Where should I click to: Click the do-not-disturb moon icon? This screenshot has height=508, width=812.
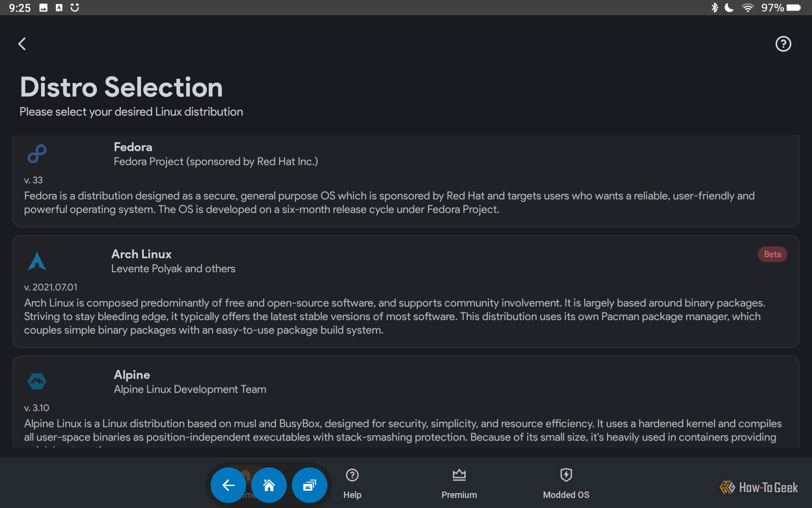pos(729,8)
